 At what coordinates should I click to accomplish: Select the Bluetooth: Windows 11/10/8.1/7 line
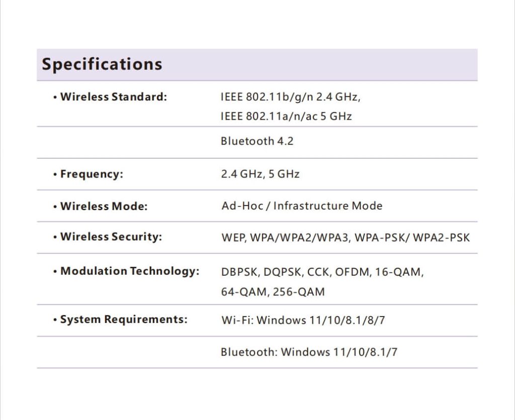point(309,352)
